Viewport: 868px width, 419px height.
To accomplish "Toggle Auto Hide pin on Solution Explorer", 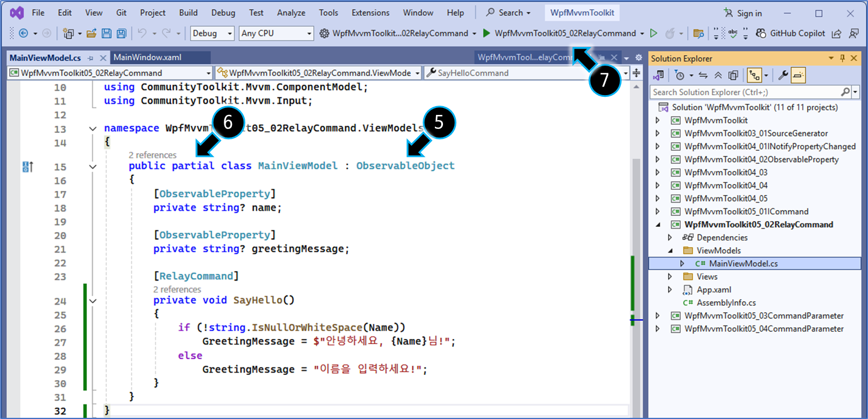I will point(842,58).
